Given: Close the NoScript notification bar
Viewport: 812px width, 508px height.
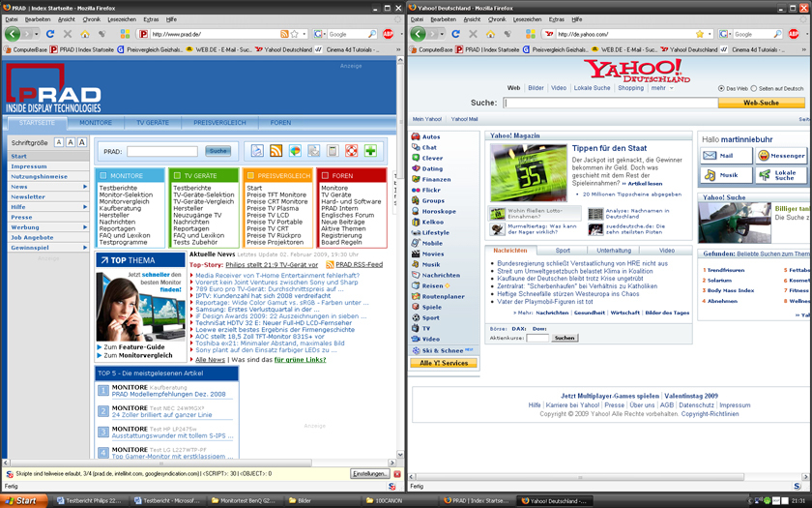Looking at the screenshot, I should coord(397,474).
